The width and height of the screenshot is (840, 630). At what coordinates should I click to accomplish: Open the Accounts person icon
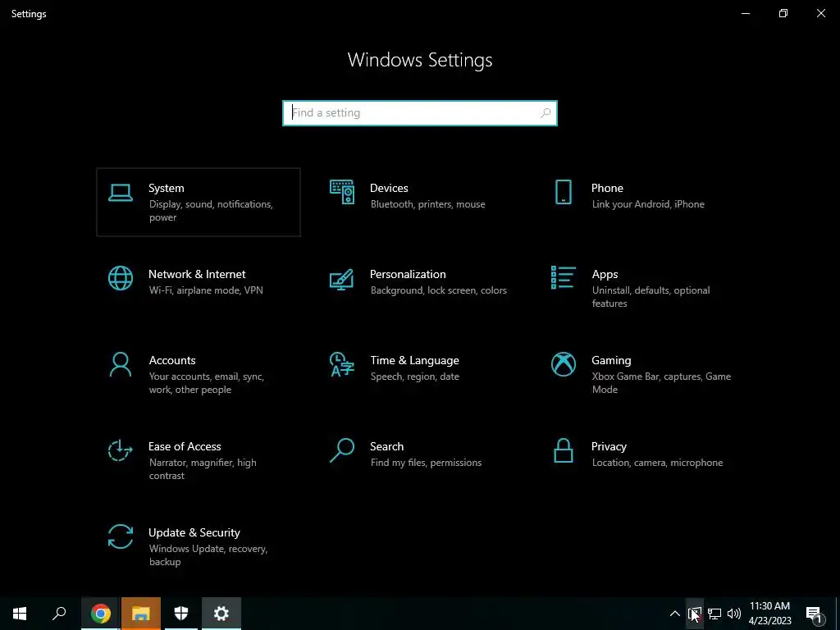tap(120, 364)
